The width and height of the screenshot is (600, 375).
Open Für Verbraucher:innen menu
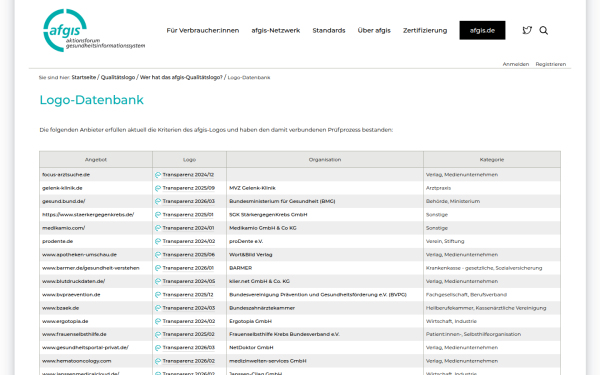coord(203,30)
